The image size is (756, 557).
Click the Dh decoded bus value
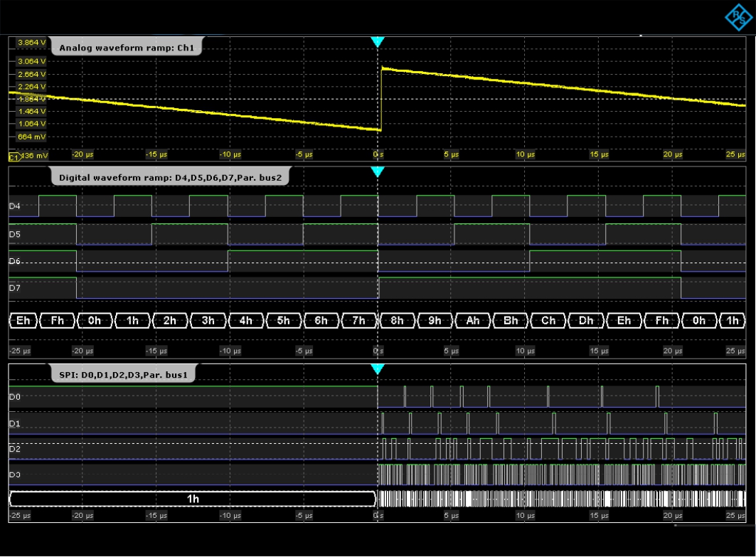[586, 320]
